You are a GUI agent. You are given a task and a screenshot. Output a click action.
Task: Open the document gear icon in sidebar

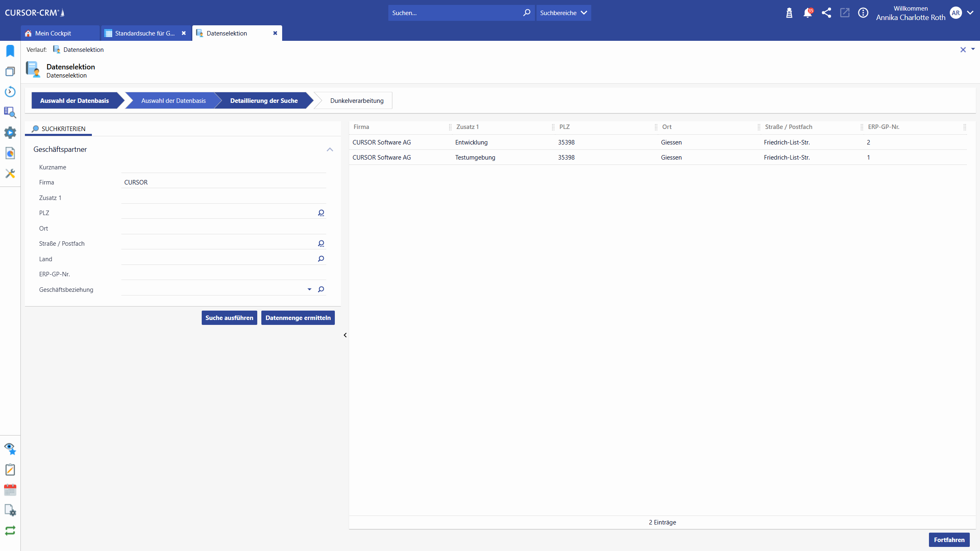10,510
